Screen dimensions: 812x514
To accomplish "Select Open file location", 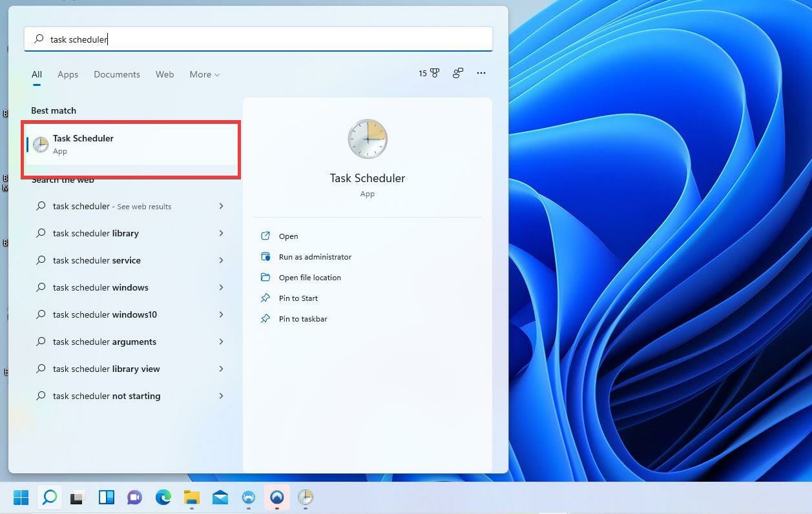I will [x=309, y=278].
